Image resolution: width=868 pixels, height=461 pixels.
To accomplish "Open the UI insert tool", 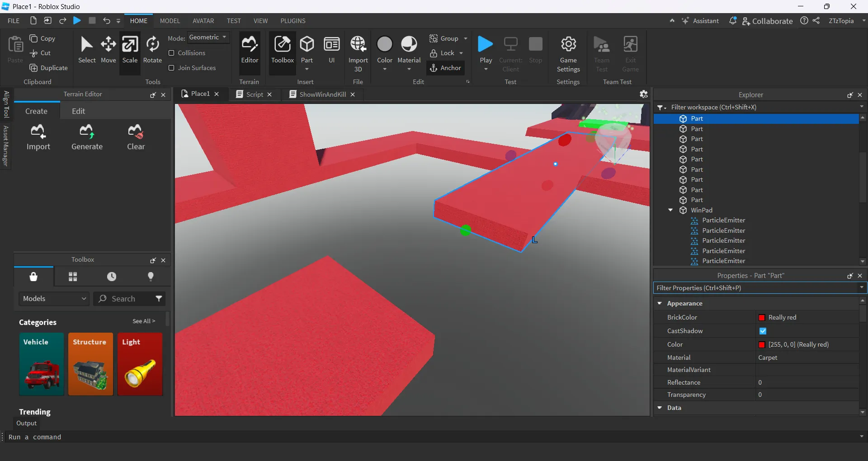I will [331, 50].
